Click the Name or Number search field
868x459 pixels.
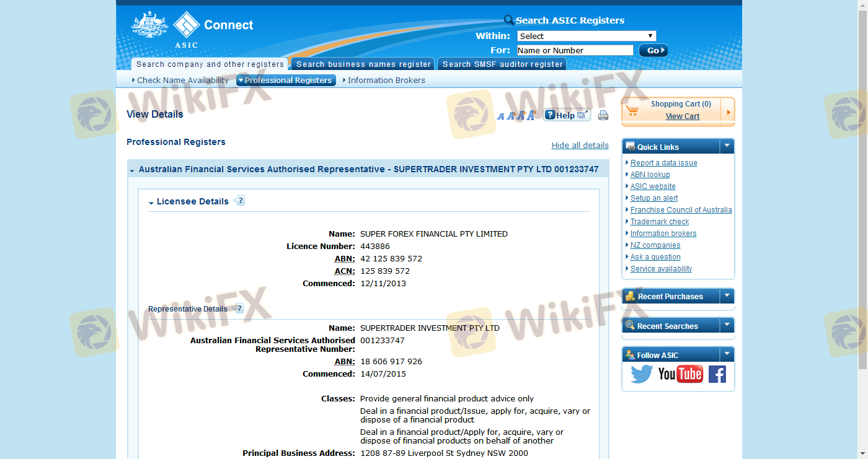[x=574, y=50]
